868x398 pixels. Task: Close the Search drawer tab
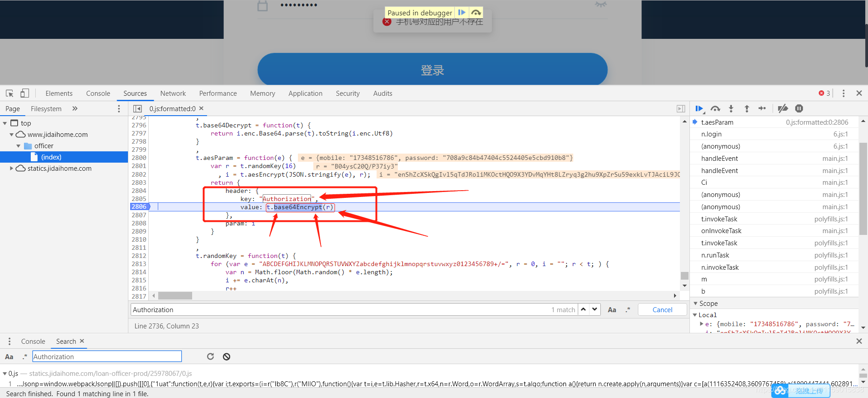(82, 341)
